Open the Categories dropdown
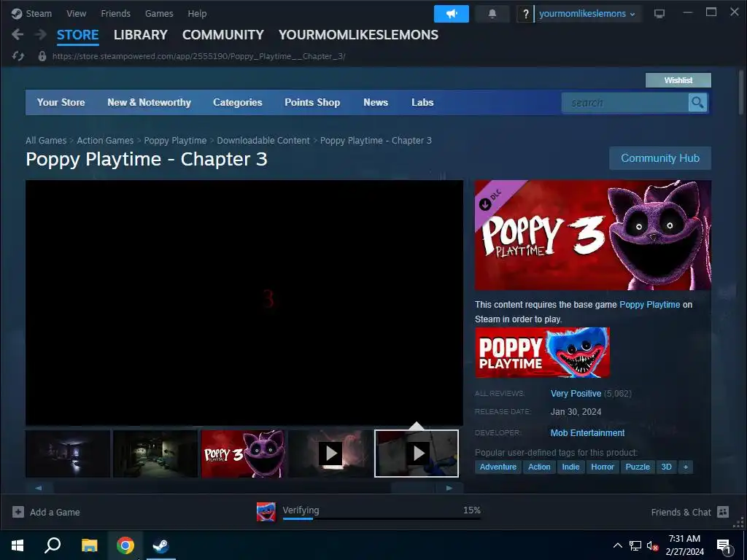Viewport: 747px width, 560px height. point(238,102)
